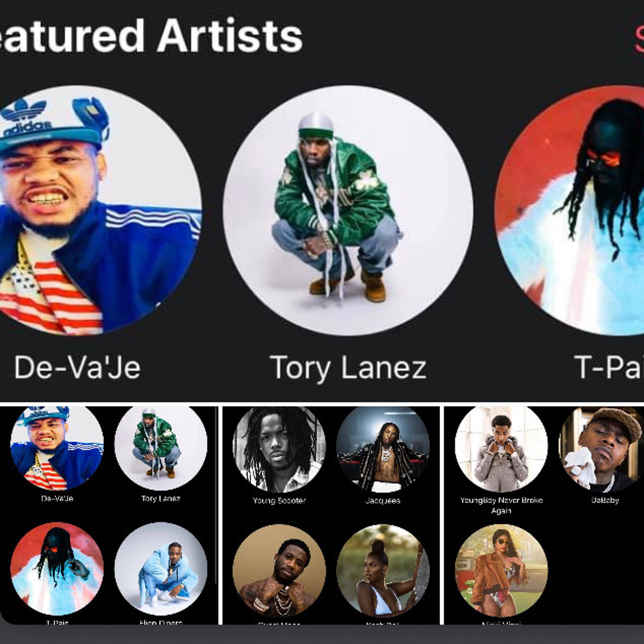
Task: Select the thumbnail of shirtless man on tan background
Action: pos(279,571)
